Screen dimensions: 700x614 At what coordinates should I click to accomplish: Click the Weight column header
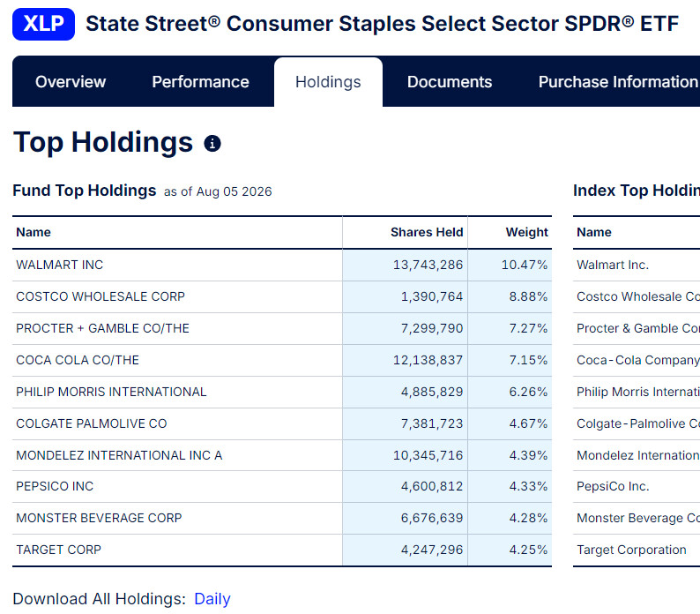(527, 232)
